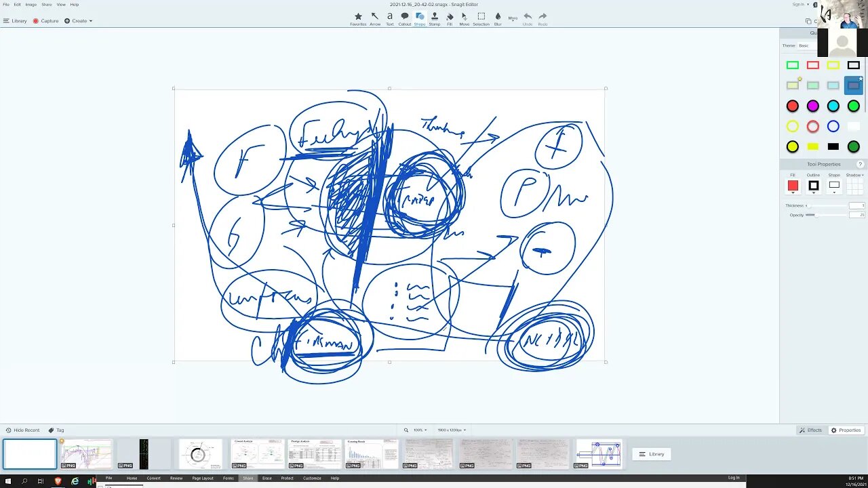Open Task View on taskbar
This screenshot has height=488, width=868.
(41, 481)
